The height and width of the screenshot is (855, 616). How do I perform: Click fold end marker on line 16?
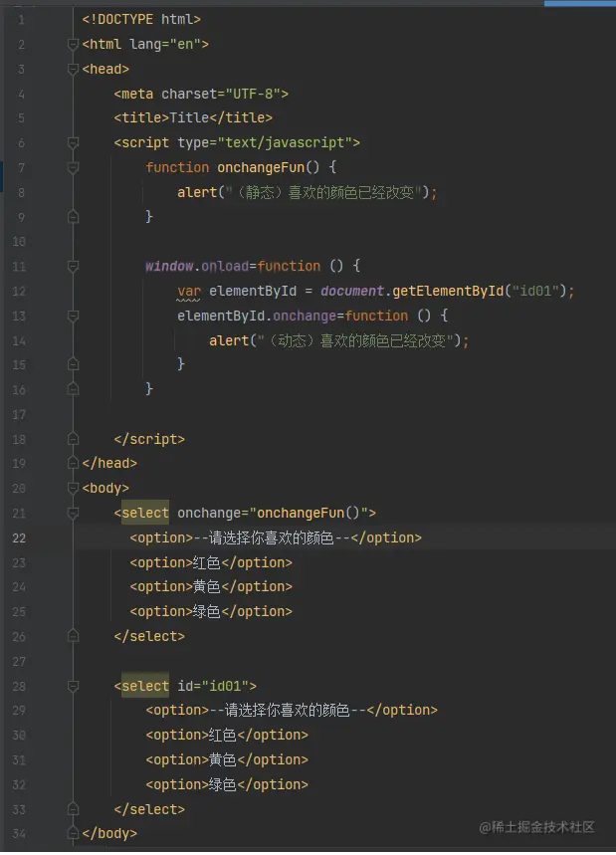click(x=73, y=389)
